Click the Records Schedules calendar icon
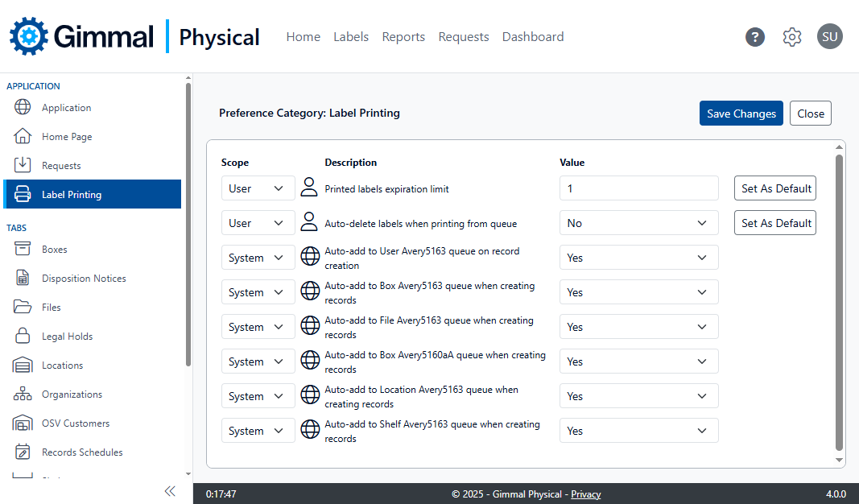This screenshot has height=504, width=859. (x=23, y=452)
